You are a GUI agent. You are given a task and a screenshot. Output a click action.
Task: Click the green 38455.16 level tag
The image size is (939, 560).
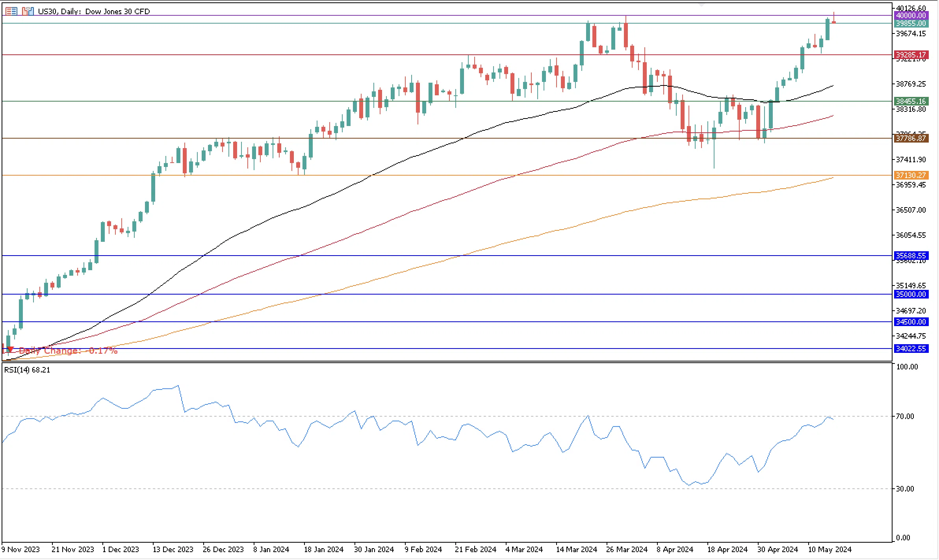click(x=911, y=101)
